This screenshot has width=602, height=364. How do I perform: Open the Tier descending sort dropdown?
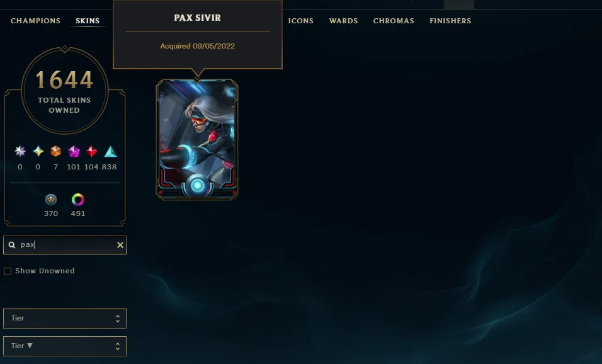[65, 346]
